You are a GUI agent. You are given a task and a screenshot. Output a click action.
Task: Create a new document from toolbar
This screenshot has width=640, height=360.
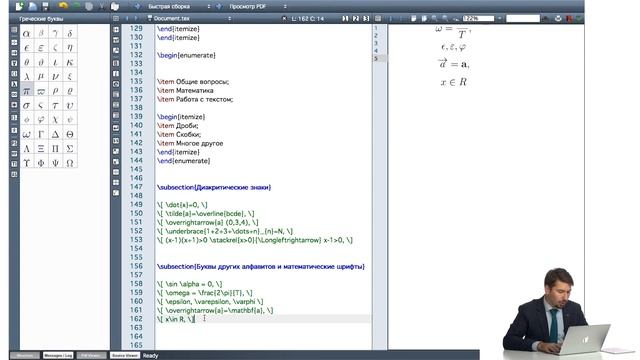point(19,6)
